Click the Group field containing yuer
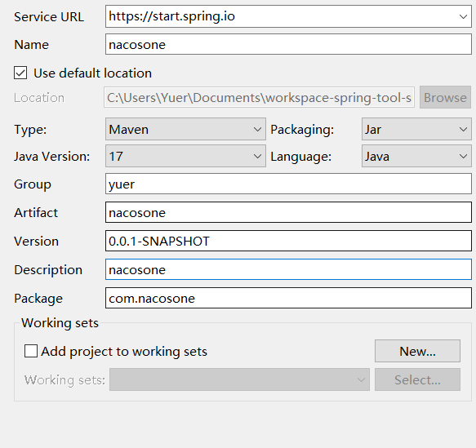Screen dimensions: 476x448 tap(288, 184)
